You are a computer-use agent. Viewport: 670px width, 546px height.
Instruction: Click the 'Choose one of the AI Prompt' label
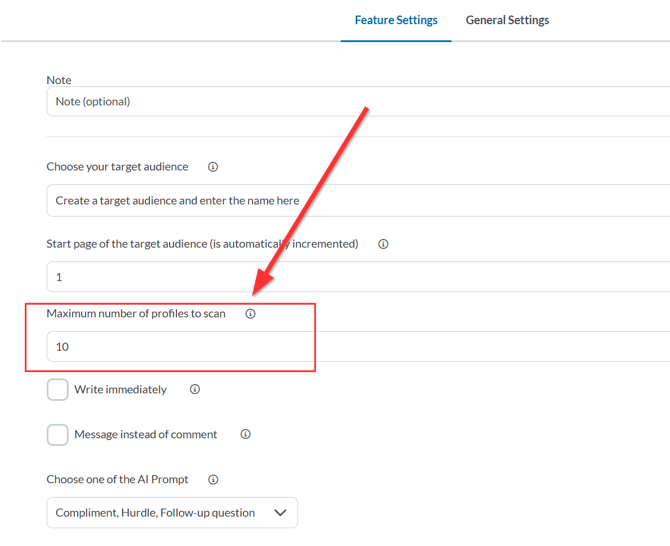[x=117, y=480]
